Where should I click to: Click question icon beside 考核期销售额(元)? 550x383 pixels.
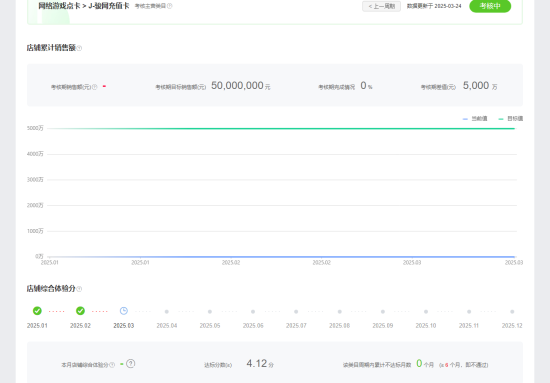coord(94,87)
